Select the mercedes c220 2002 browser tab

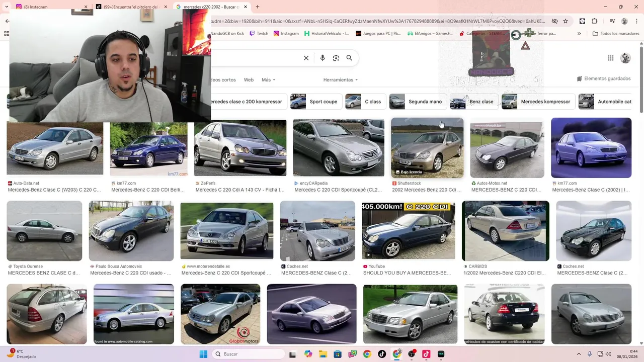(x=211, y=7)
